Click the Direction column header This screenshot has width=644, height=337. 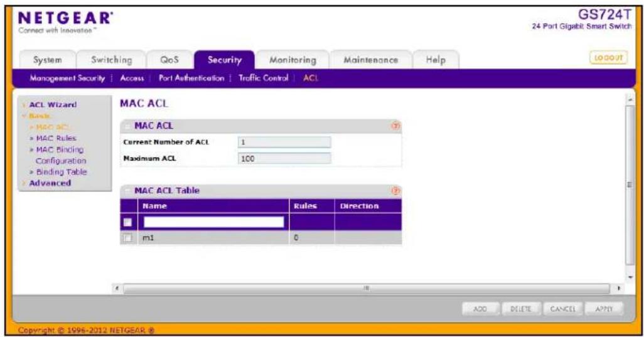pyautogui.click(x=368, y=206)
